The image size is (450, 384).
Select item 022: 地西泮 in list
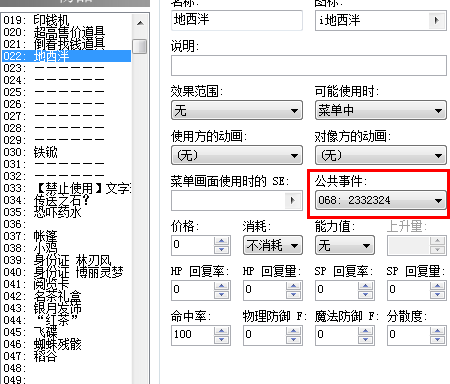click(x=67, y=56)
